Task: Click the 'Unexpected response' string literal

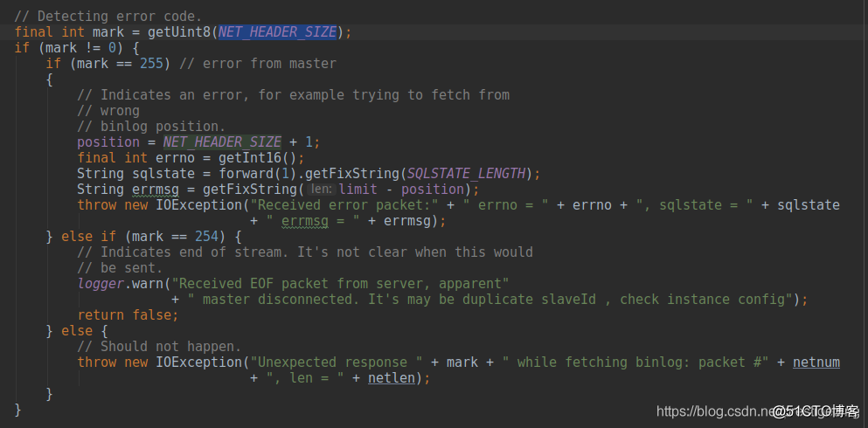Action: coord(337,362)
